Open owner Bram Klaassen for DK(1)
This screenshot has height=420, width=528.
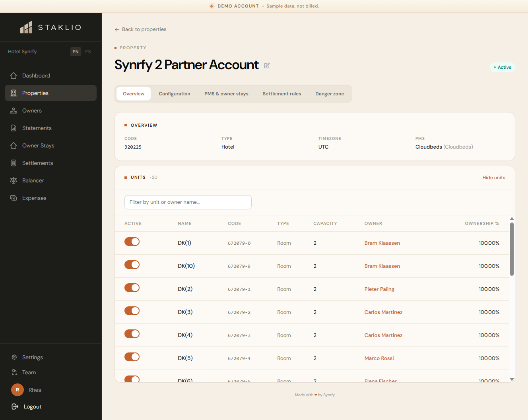click(x=382, y=243)
